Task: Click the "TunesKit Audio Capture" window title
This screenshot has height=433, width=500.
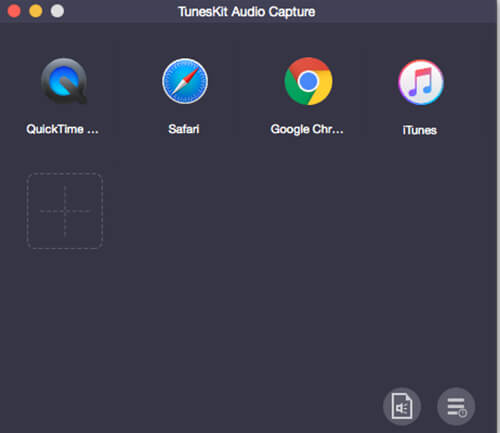Action: click(x=247, y=12)
